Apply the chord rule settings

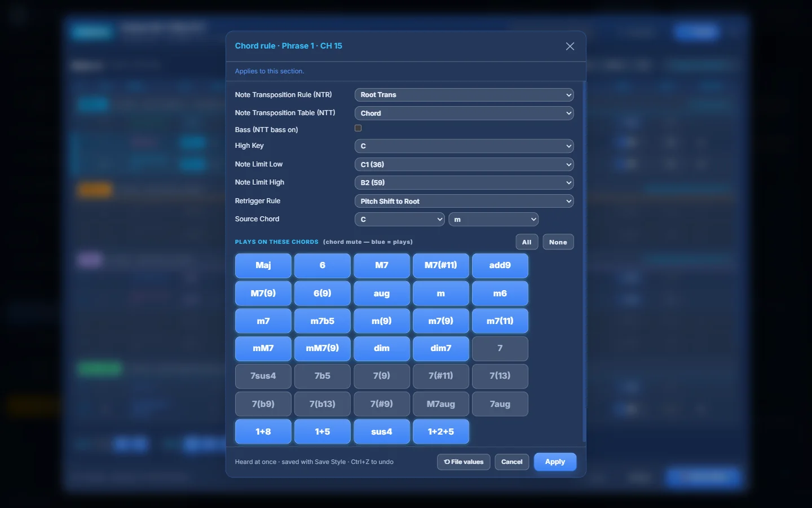555,462
